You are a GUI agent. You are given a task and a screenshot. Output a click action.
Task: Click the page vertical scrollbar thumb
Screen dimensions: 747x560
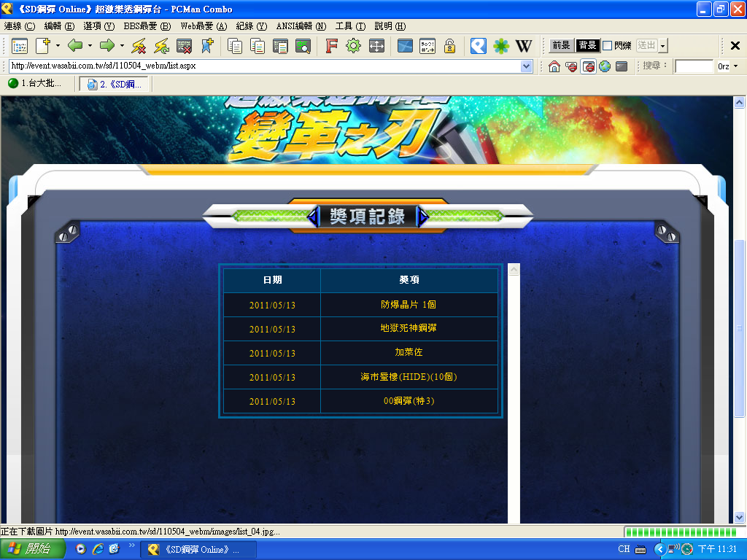click(x=739, y=328)
